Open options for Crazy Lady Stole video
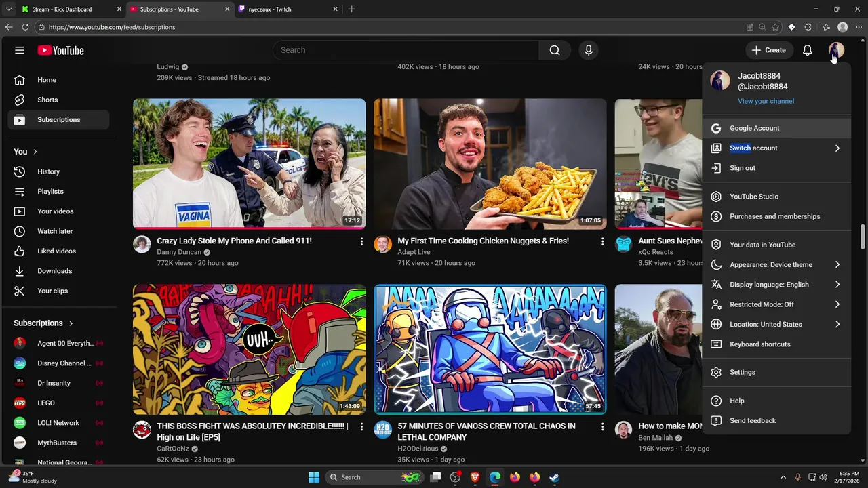Screen dimensions: 868x488 pos(361,241)
